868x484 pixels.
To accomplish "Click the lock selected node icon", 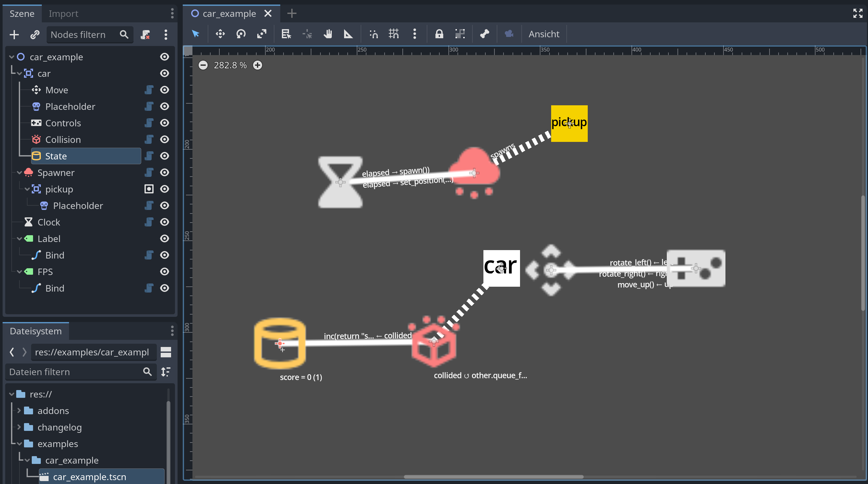I will [x=439, y=34].
